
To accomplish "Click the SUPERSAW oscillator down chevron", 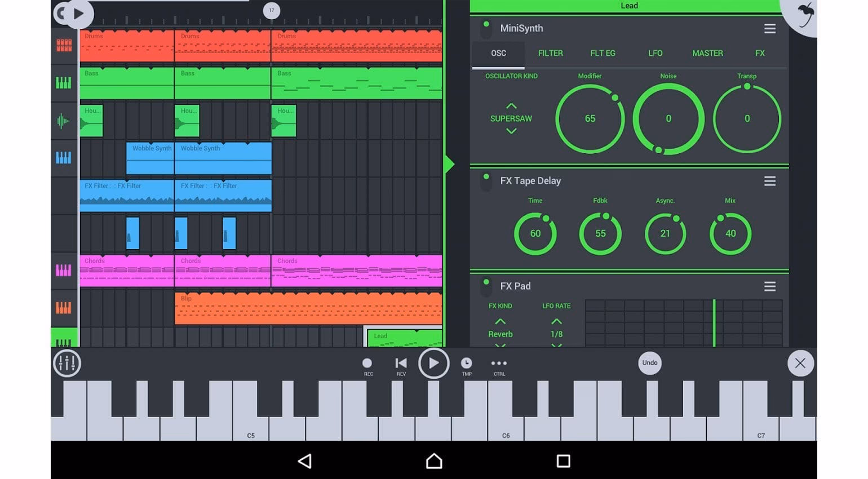I will click(x=511, y=131).
